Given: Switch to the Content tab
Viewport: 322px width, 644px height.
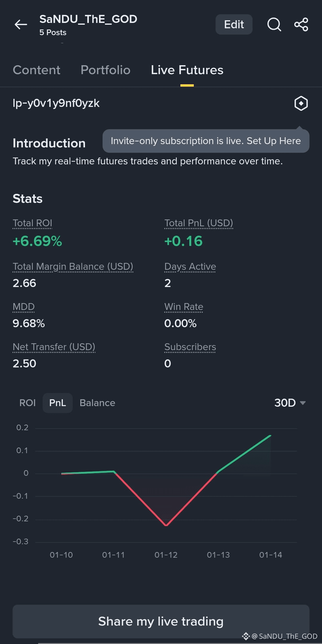Looking at the screenshot, I should pos(36,70).
